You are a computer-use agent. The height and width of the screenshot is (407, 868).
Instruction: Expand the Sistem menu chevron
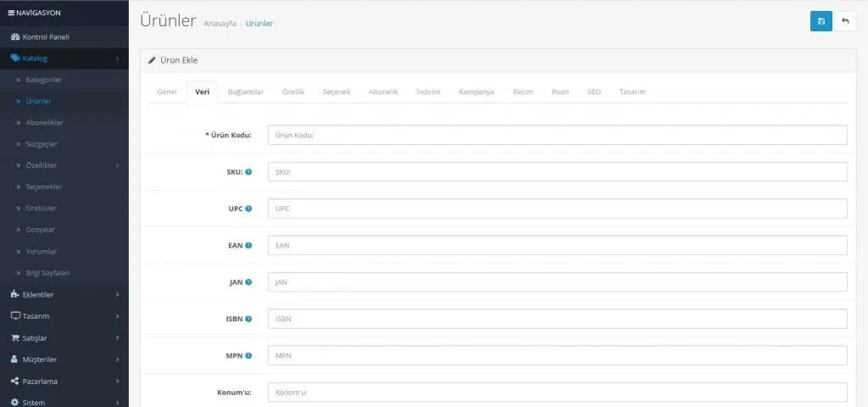117,403
